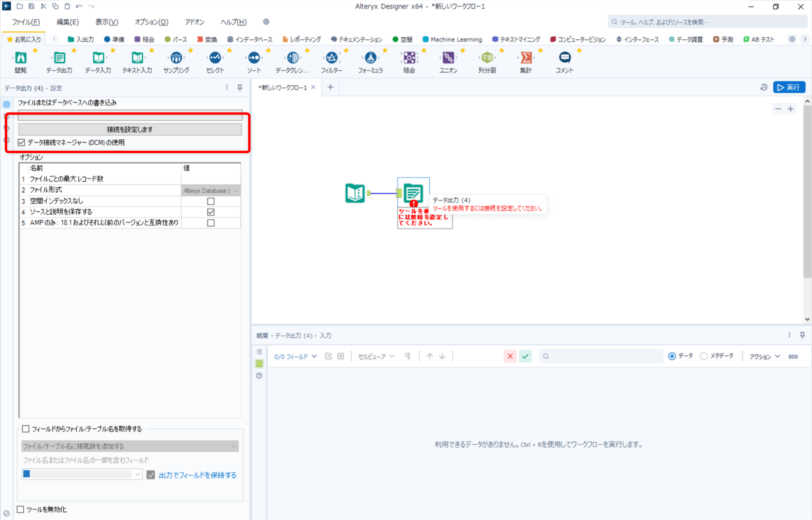Open workflow history clock icon
The width and height of the screenshot is (812, 520).
click(764, 87)
